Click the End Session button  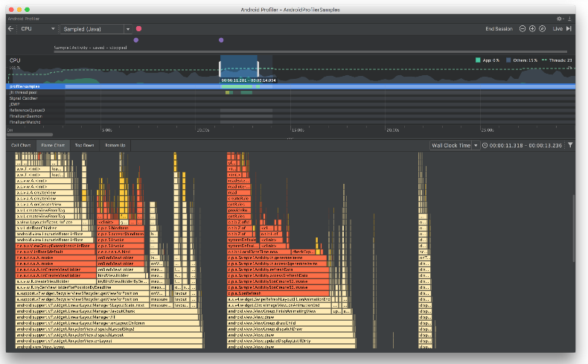coord(499,29)
